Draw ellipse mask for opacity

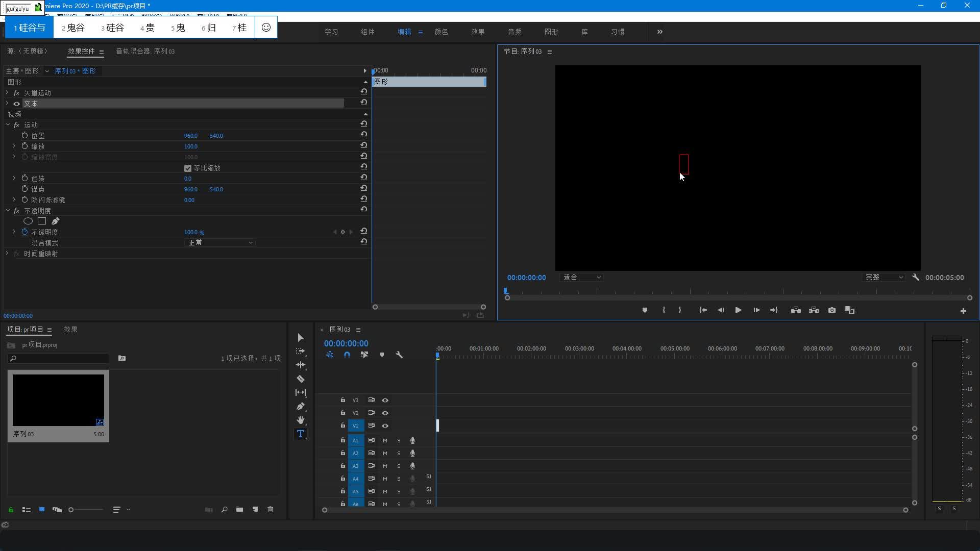(28, 221)
